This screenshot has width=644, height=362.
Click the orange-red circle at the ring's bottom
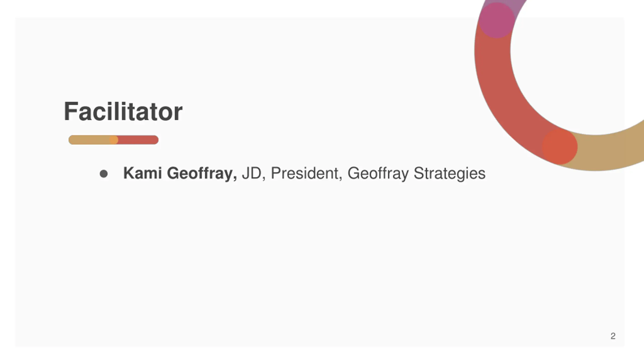(560, 147)
